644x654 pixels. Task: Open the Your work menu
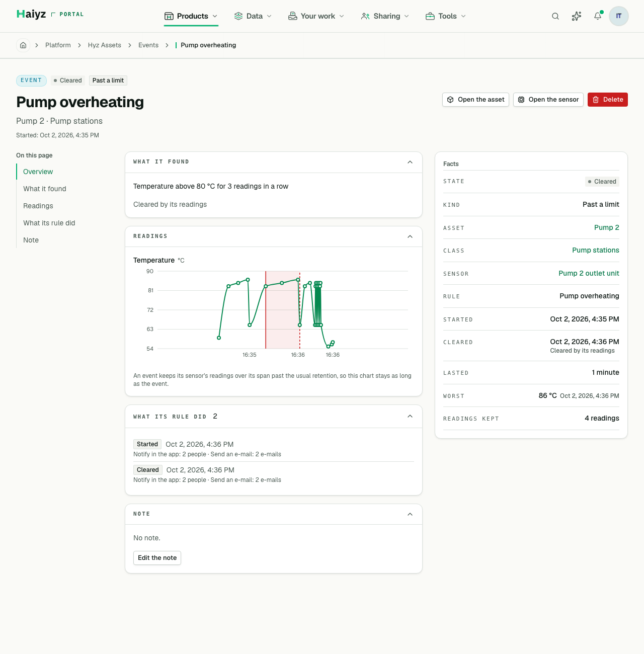[316, 16]
